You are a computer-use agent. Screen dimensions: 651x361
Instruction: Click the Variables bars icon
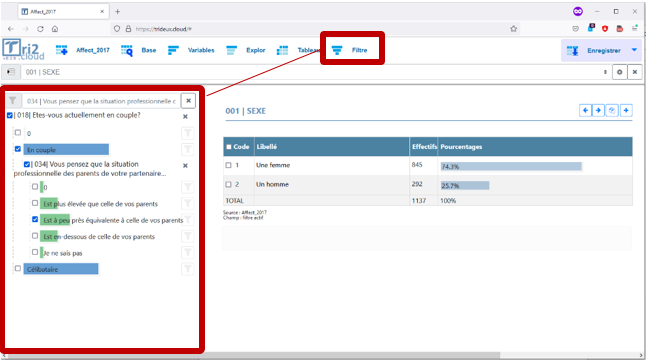click(173, 50)
